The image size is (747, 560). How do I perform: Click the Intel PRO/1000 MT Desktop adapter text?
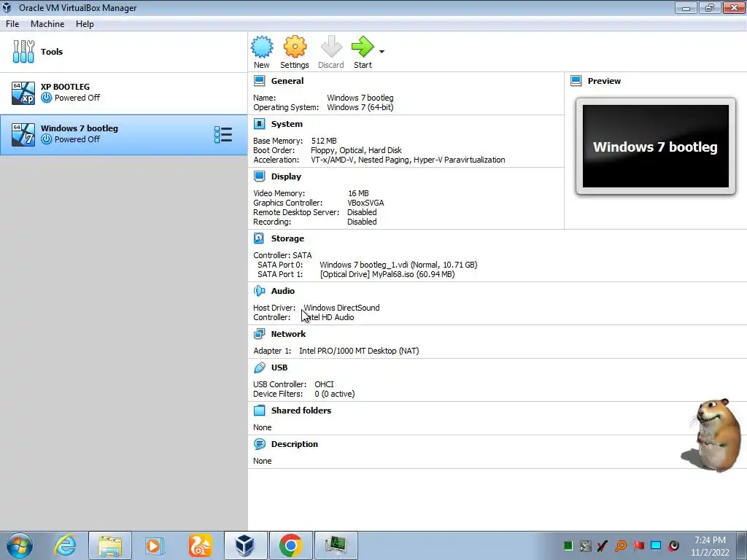tap(359, 351)
